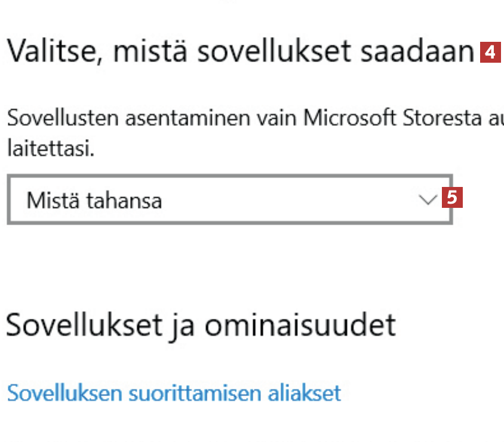Click the "Sovellukset ja ominaisuudet" heading
Viewport: 504px width, 442px height.
point(201,325)
